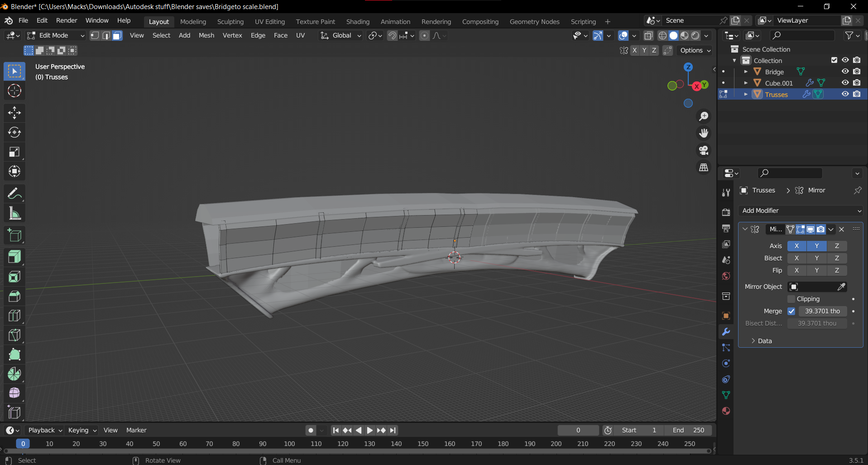Screen dimensions: 868x465
Task: Hide Cube.001 object in viewport
Action: [845, 83]
